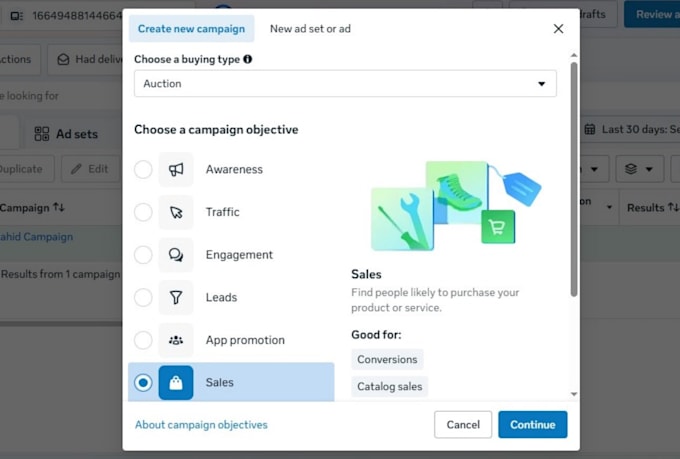This screenshot has width=680, height=459.
Task: Click the drafts button in background
Action: coord(598,14)
